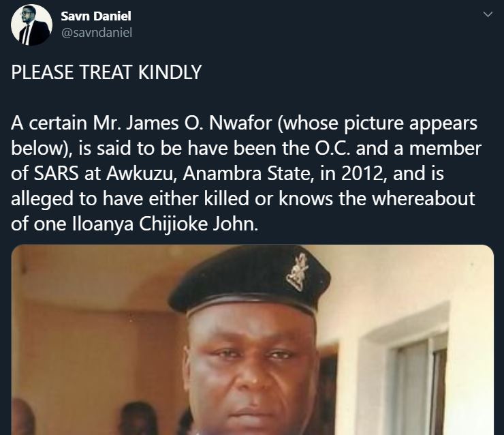Click the word alleged in the tweet
The height and width of the screenshot is (435, 504).
(42, 199)
